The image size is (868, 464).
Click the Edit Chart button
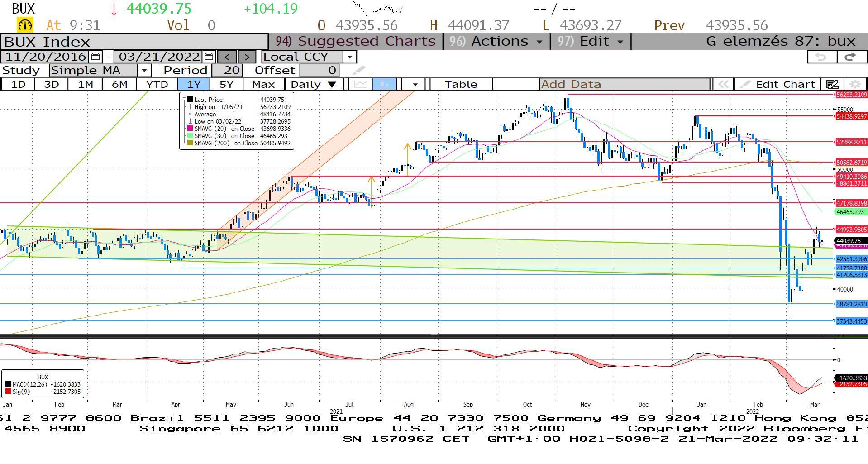coord(778,84)
